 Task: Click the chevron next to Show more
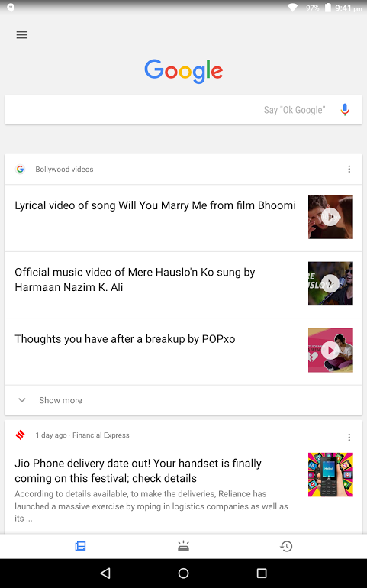coord(22,400)
